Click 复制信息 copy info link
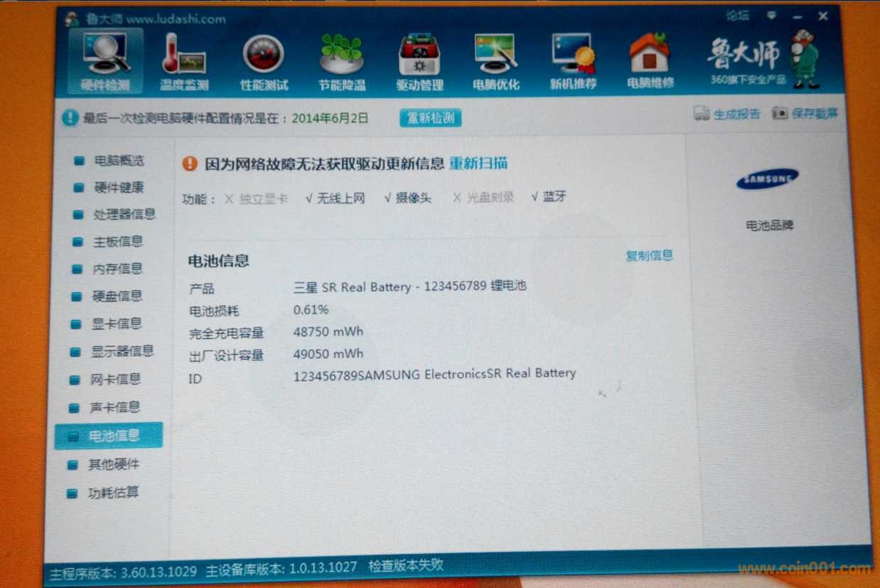This screenshot has height=588, width=880. [x=649, y=256]
